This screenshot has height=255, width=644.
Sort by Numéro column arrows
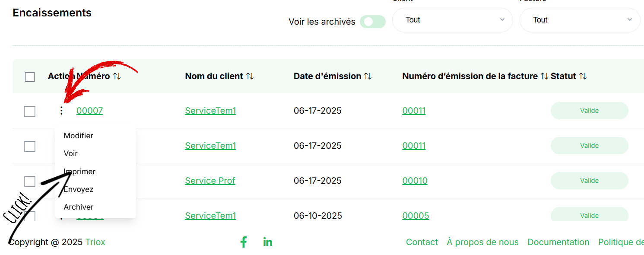click(x=117, y=76)
